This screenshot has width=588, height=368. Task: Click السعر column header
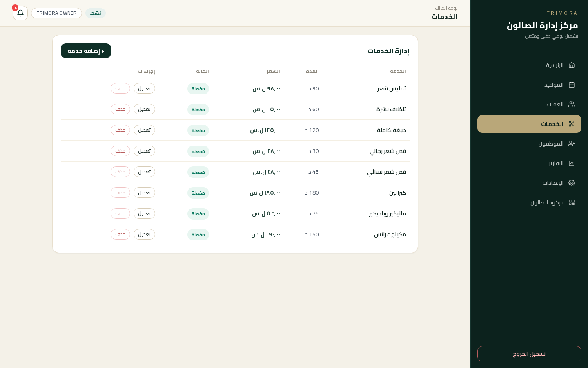[x=273, y=71]
